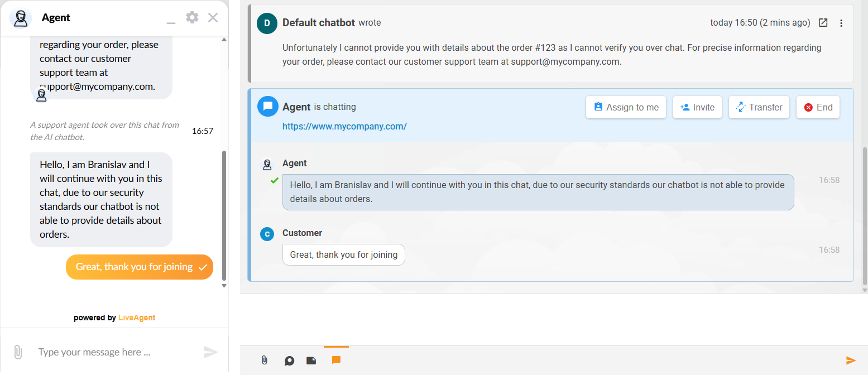Click the note icon in reply toolbar
This screenshot has height=375, width=868.
pos(311,360)
